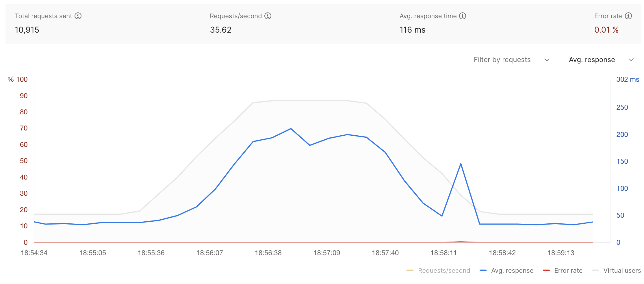
Task: Click the chevron beside Avg. response selector
Action: tap(631, 60)
